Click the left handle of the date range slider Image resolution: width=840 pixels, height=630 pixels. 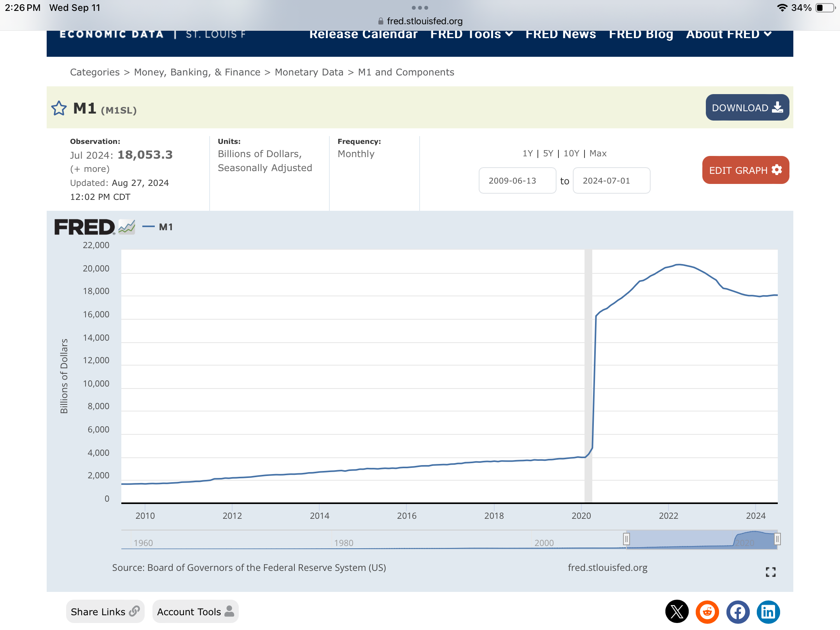click(x=626, y=539)
